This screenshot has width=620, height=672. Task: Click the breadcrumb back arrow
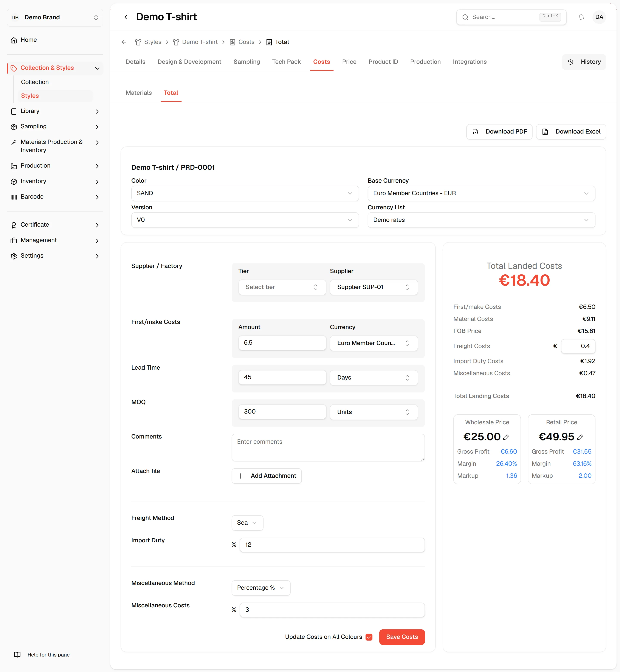(x=124, y=42)
